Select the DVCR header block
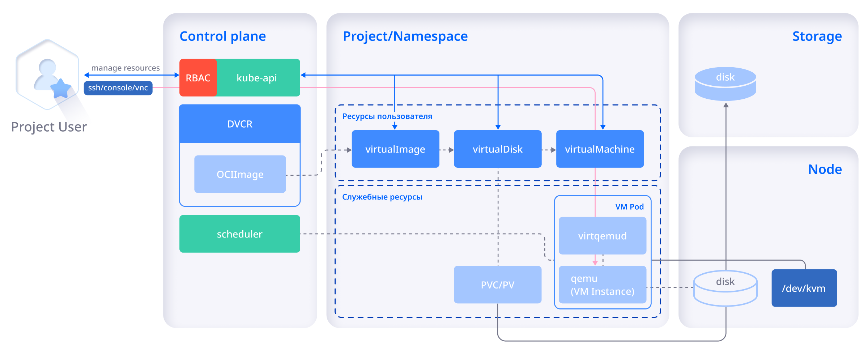This screenshot has height=359, width=868. click(x=240, y=124)
